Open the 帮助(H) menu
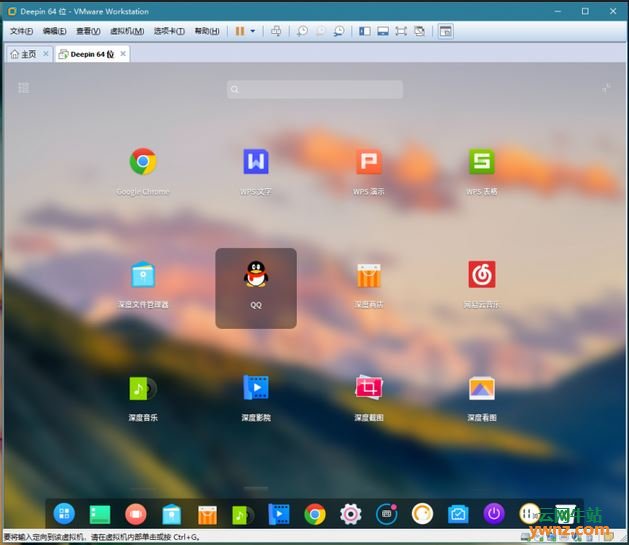Image resolution: width=629 pixels, height=545 pixels. point(207,31)
